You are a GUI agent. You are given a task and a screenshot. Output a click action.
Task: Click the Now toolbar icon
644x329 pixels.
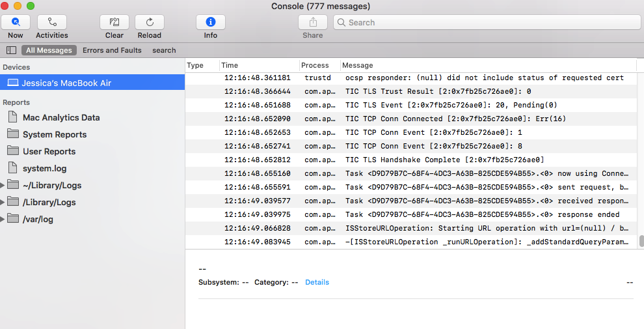pos(16,22)
